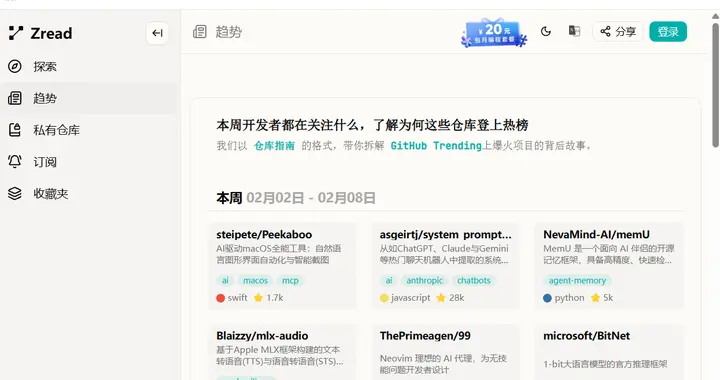
Task: Click the blue python language dot
Action: pos(547,298)
